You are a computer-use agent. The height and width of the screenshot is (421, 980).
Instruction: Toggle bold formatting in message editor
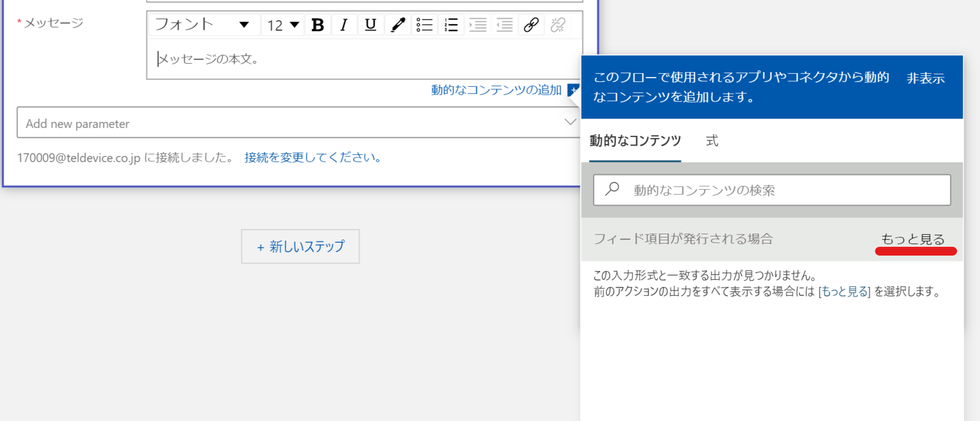pos(318,25)
